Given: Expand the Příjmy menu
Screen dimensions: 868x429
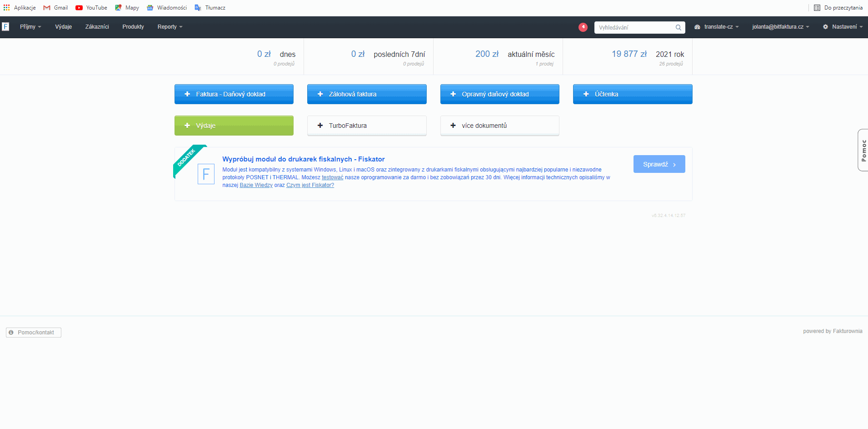Looking at the screenshot, I should point(30,27).
